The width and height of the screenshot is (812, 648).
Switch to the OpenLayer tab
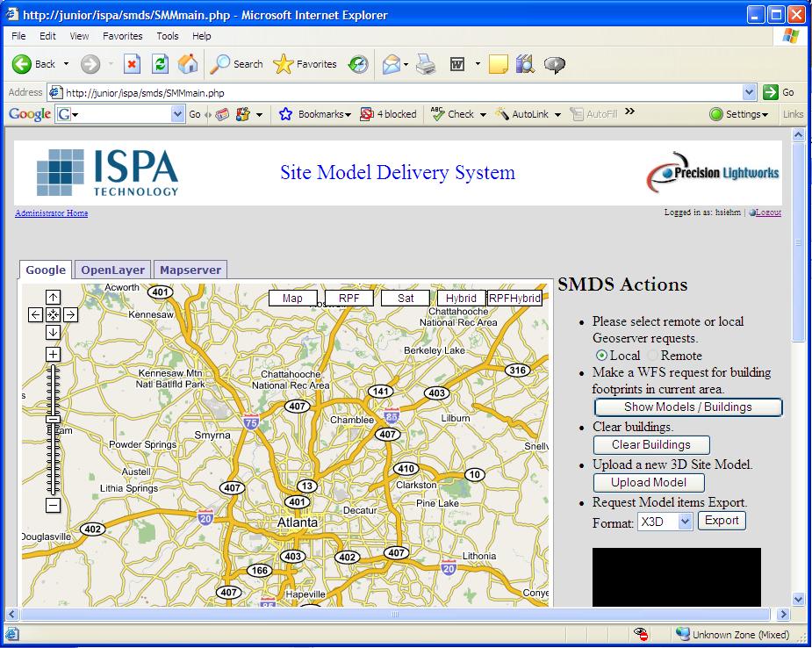click(113, 270)
